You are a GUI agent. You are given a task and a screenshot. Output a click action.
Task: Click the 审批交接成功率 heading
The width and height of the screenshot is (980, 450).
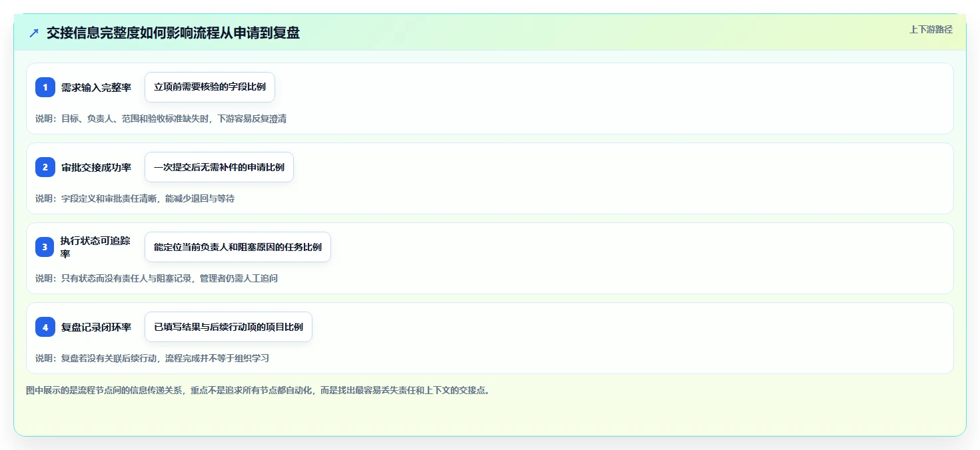point(96,167)
